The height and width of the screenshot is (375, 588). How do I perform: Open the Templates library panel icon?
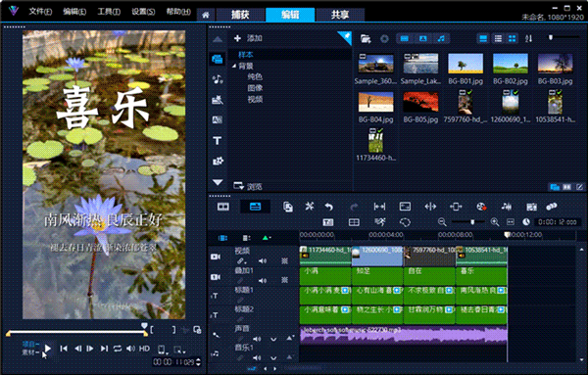tap(218, 100)
